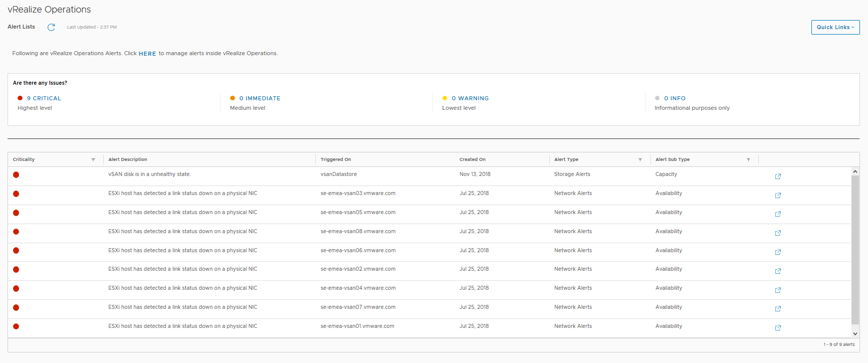868x363 pixels.
Task: Select the se-emea-vsan07.vmware.com cell
Action: click(358, 307)
